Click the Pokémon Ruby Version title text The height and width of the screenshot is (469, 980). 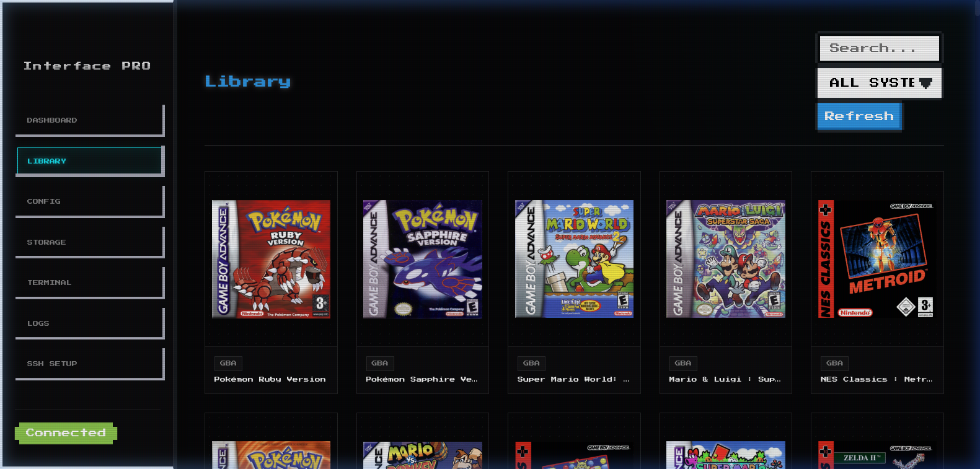270,379
